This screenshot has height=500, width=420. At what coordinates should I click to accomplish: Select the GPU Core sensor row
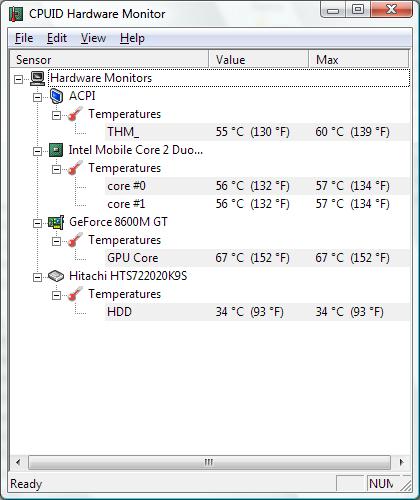coord(257,258)
